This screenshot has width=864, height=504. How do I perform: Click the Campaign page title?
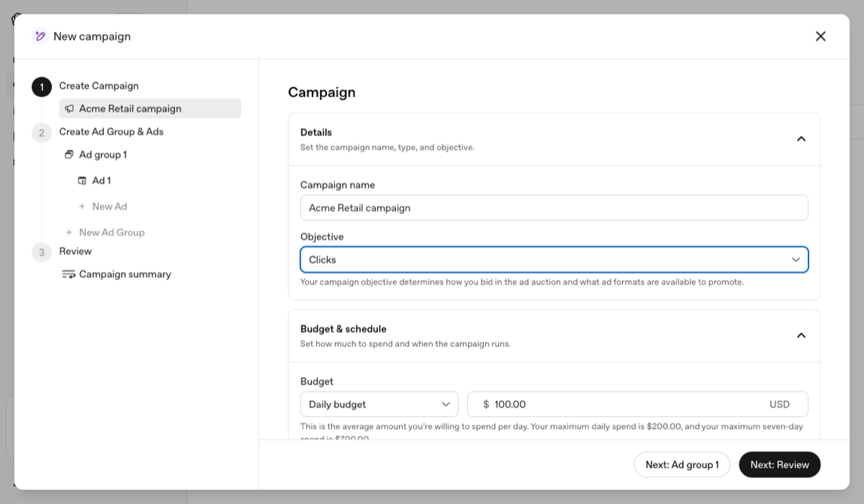tap(322, 92)
